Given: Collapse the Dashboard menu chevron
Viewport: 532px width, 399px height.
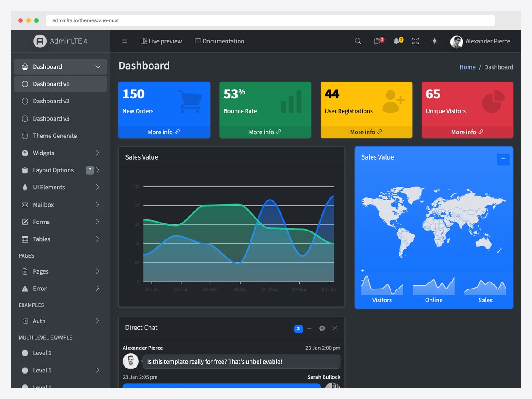Looking at the screenshot, I should pos(98,67).
